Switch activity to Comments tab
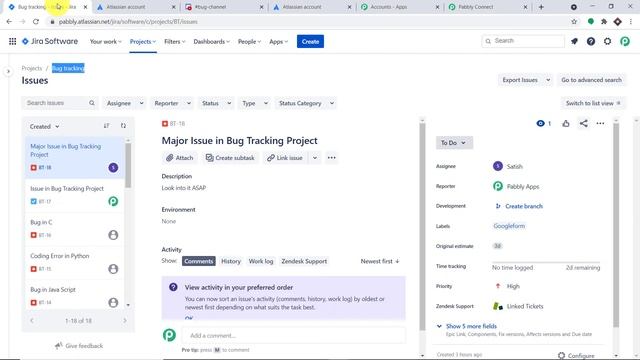Screen dimensions: 640x360 (x=198, y=261)
